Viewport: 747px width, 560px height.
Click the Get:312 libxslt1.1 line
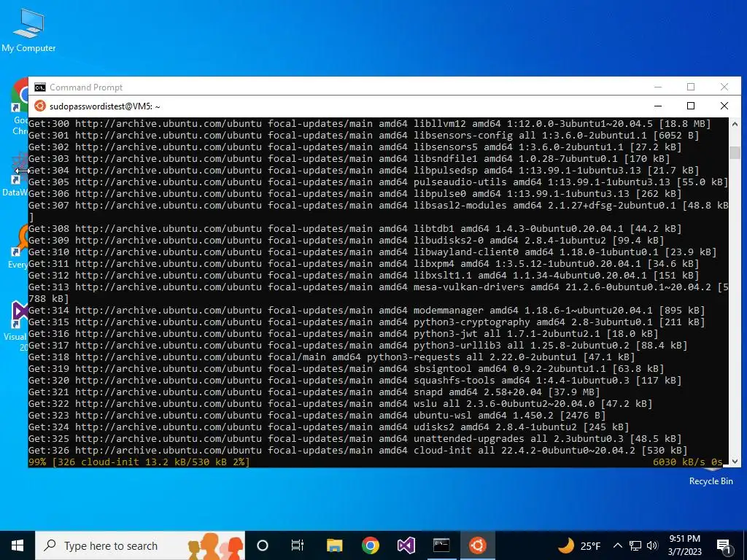click(x=363, y=275)
